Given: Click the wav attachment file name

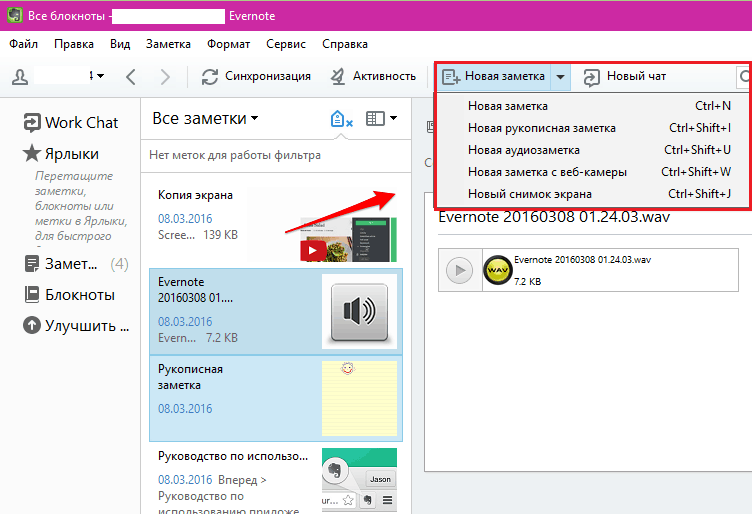Looking at the screenshot, I should coord(582,260).
